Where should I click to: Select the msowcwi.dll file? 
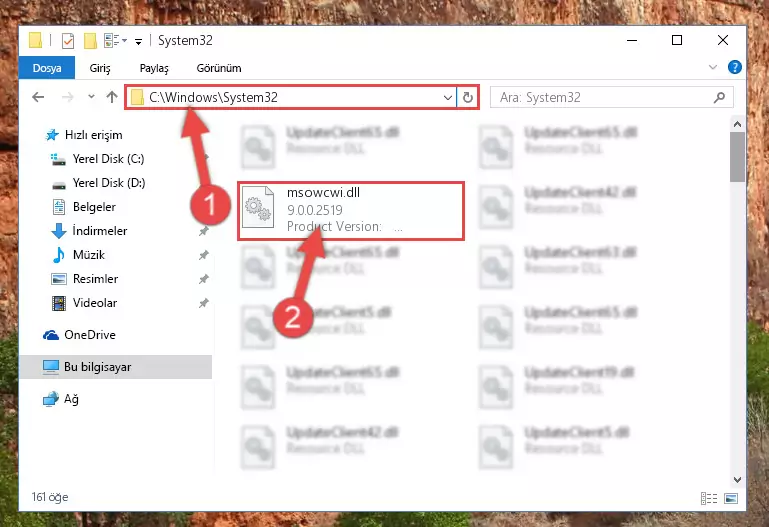pos(351,210)
